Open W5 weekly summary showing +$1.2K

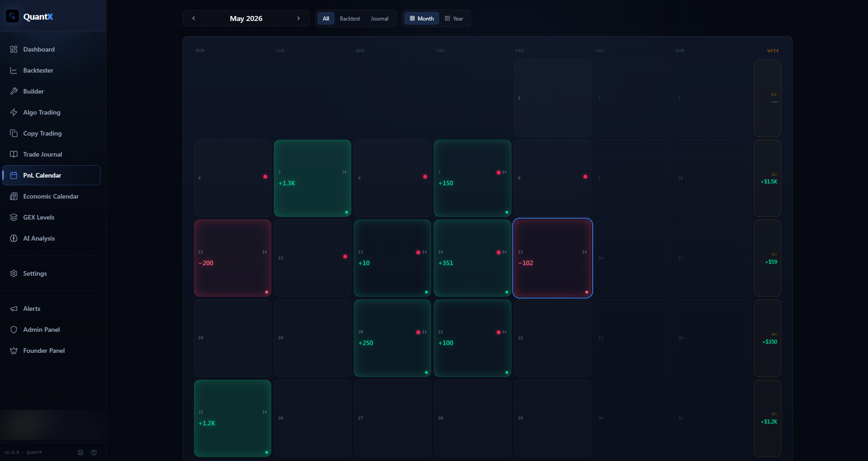click(x=768, y=418)
